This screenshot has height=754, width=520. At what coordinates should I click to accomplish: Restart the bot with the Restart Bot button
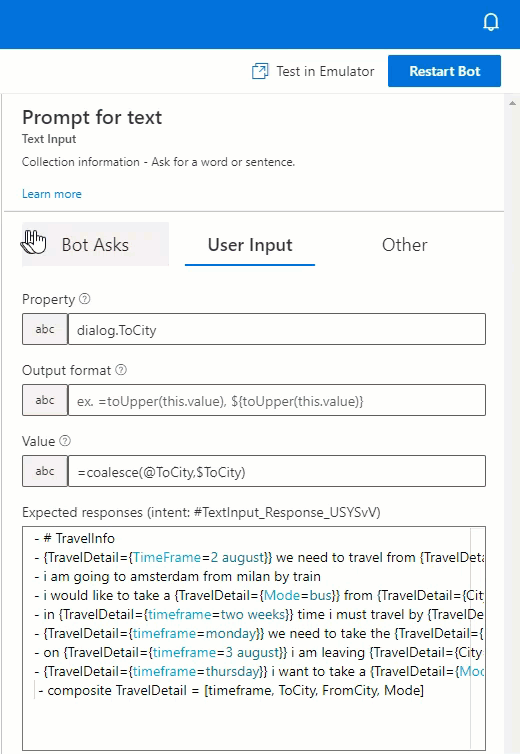tap(444, 71)
